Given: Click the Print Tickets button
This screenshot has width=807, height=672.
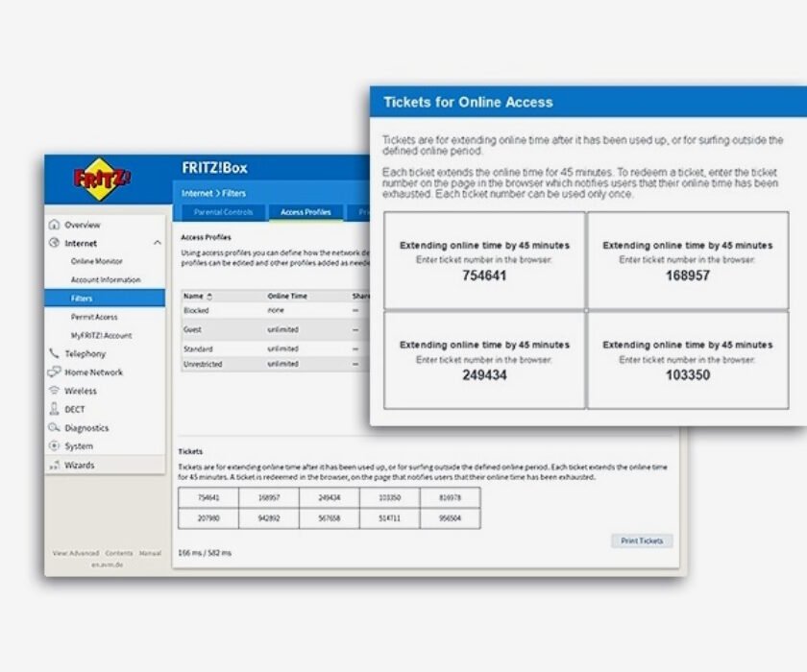Looking at the screenshot, I should [642, 540].
